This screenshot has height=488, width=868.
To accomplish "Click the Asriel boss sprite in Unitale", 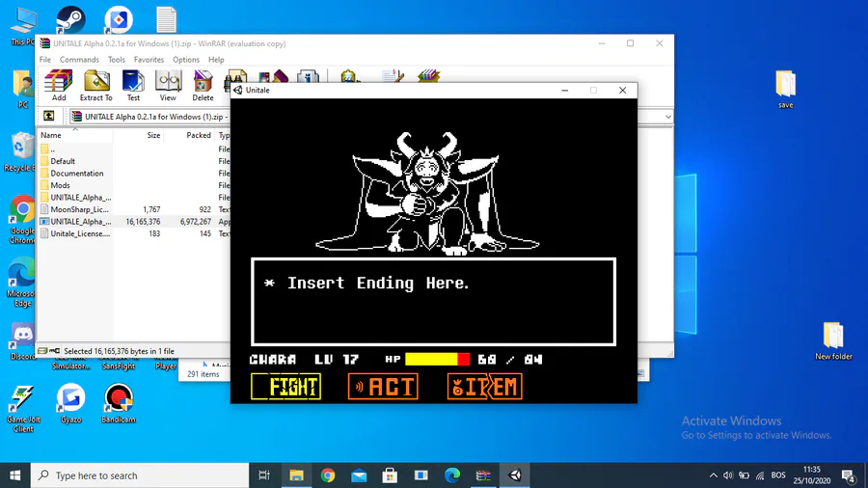I will pos(427,193).
